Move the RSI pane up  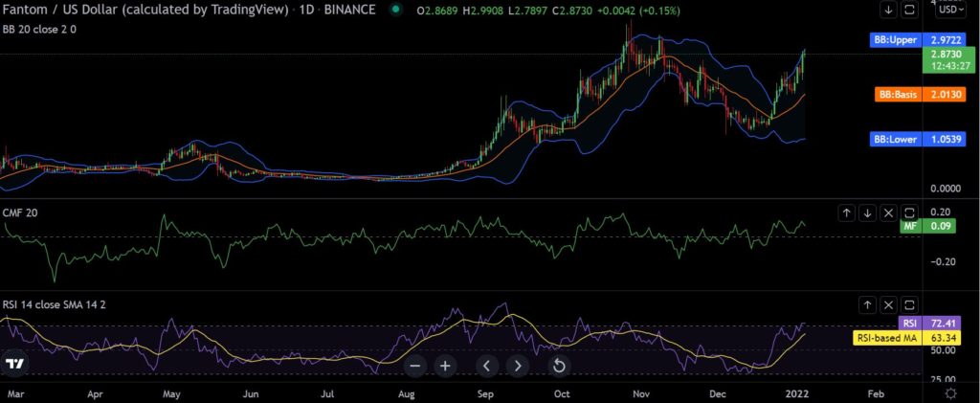pos(867,305)
